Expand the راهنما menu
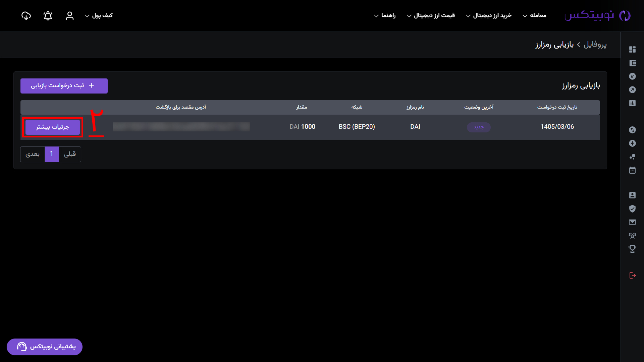 click(x=385, y=15)
